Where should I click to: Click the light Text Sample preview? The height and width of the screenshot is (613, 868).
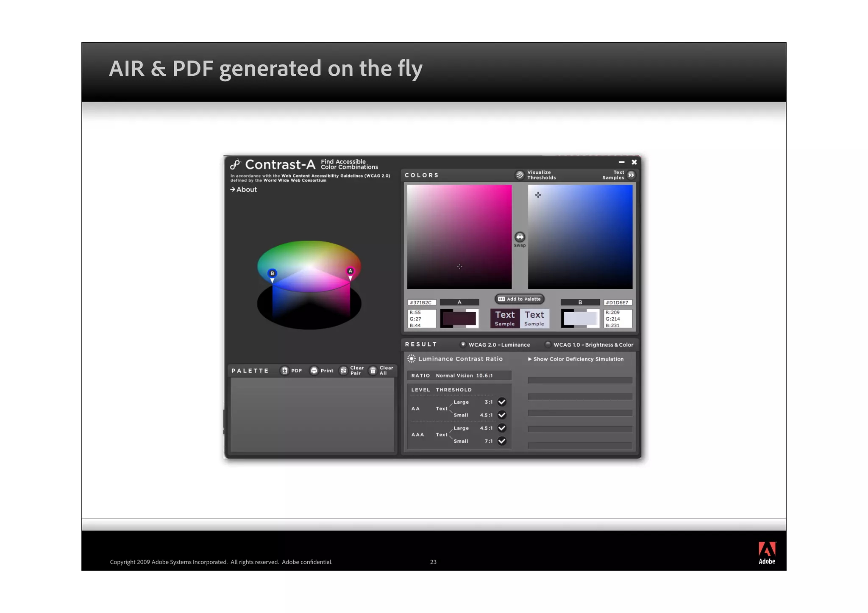tap(534, 319)
